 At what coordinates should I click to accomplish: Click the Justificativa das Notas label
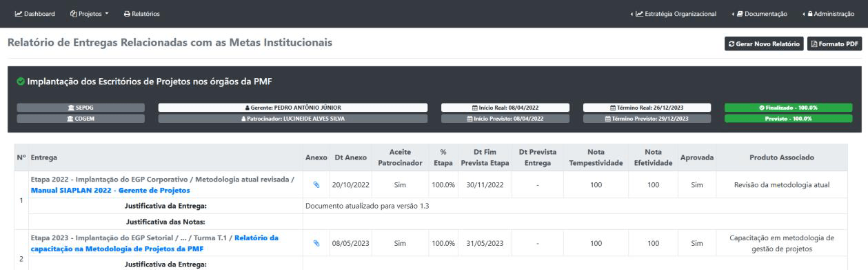point(166,222)
